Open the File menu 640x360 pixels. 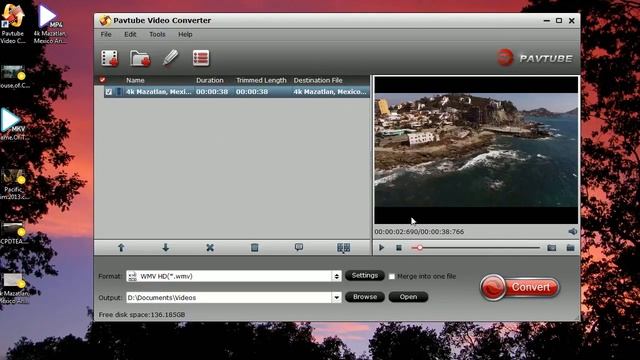pyautogui.click(x=106, y=34)
